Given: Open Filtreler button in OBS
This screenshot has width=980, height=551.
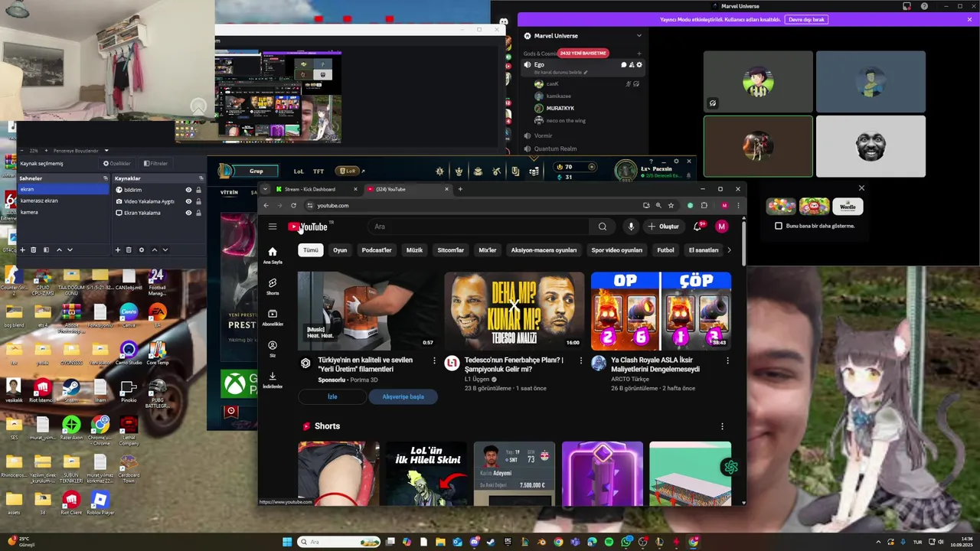Looking at the screenshot, I should 155,163.
